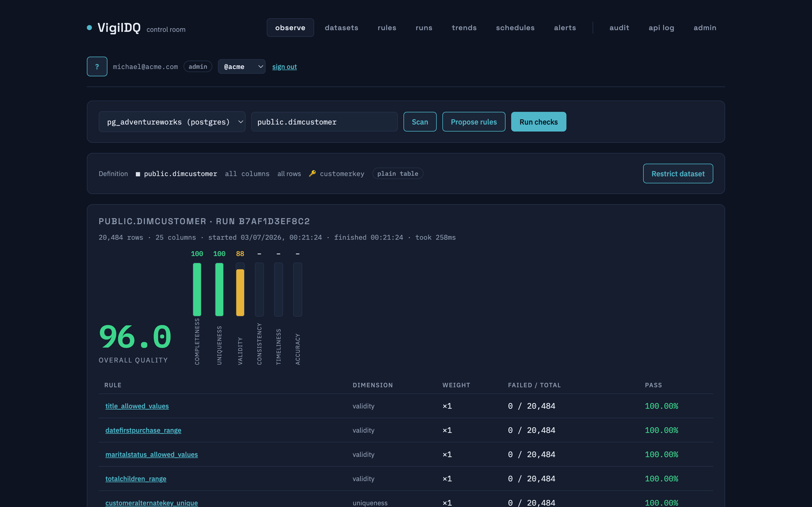Switch to the datasets tab
The image size is (812, 507).
pos(341,28)
